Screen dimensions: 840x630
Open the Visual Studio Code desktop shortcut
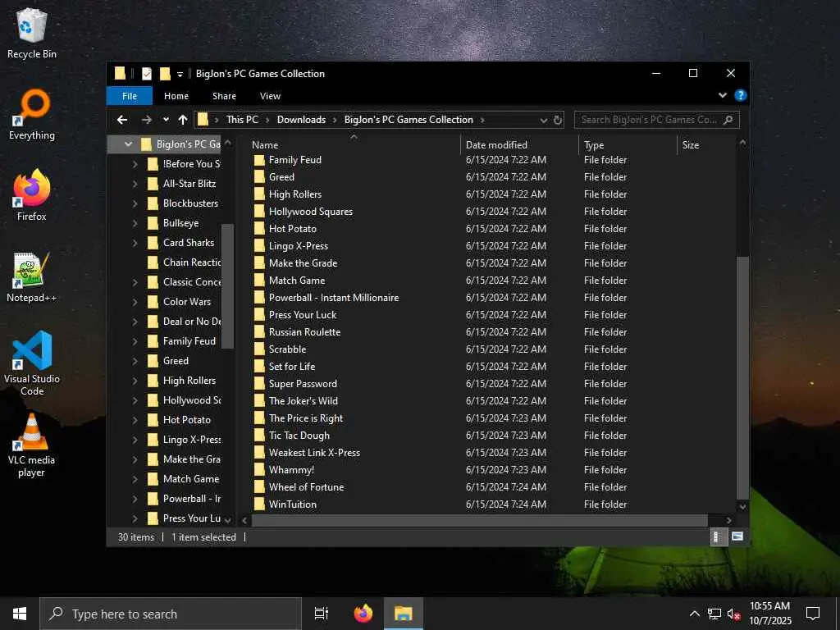[x=32, y=363]
